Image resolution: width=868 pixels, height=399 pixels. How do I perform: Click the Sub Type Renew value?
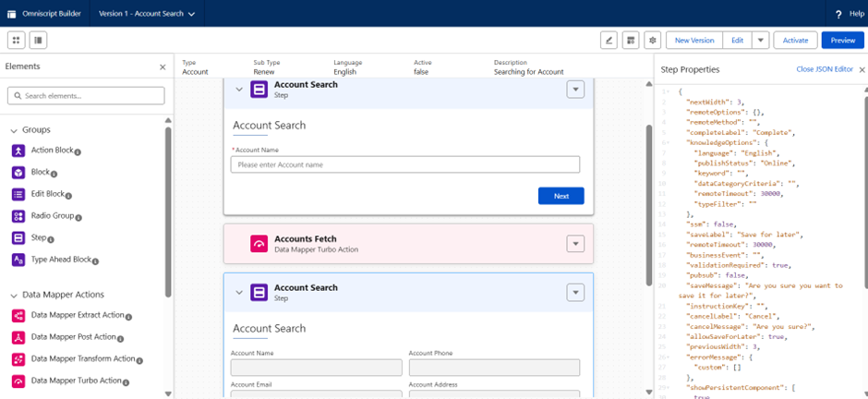pos(264,72)
